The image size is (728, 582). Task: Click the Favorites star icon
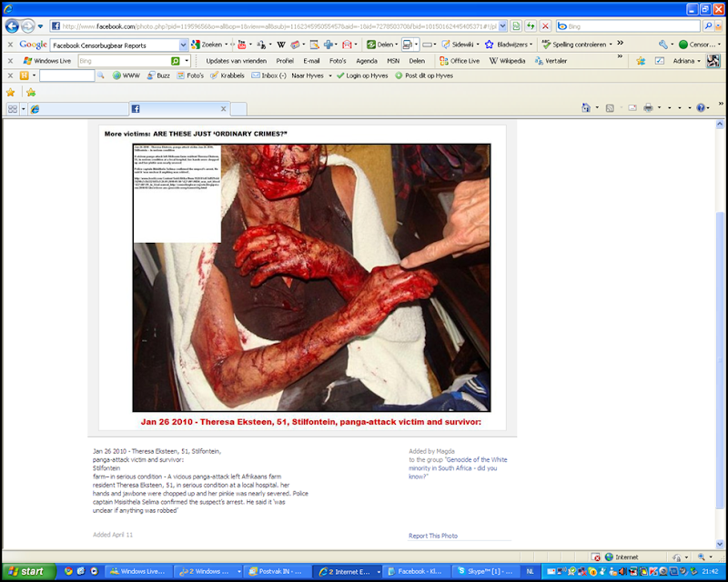pos(11,92)
